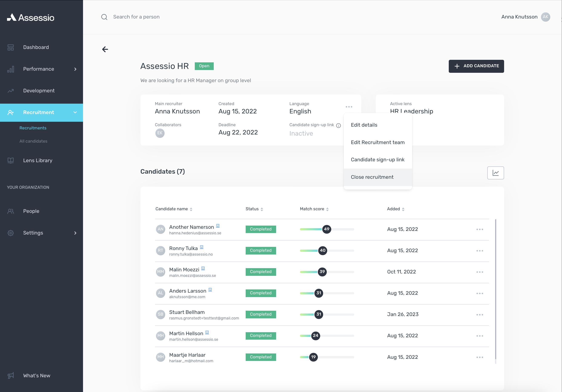562x392 pixels.
Task: Go back using the left arrow
Action: (x=105, y=49)
